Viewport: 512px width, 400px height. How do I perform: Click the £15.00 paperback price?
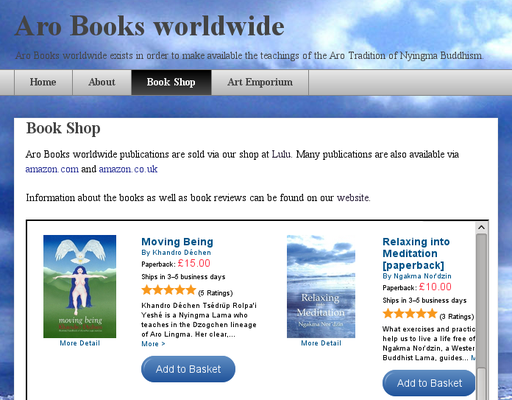click(x=194, y=263)
